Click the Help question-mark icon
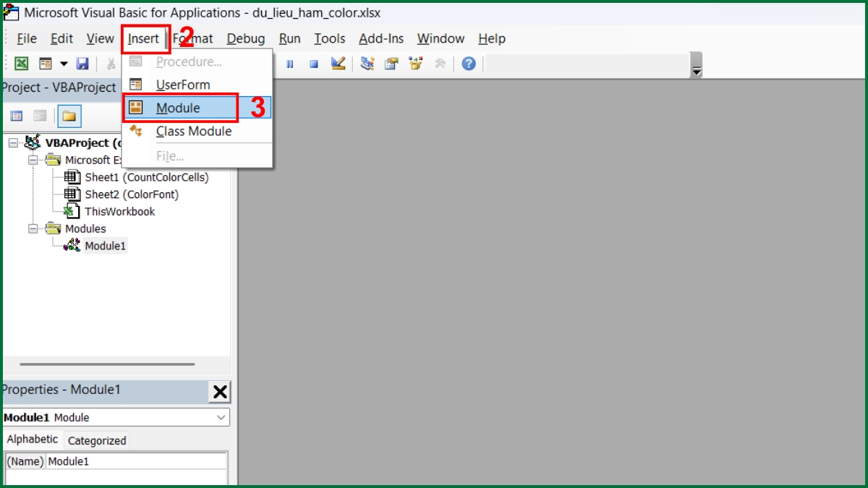This screenshot has width=868, height=488. tap(467, 64)
